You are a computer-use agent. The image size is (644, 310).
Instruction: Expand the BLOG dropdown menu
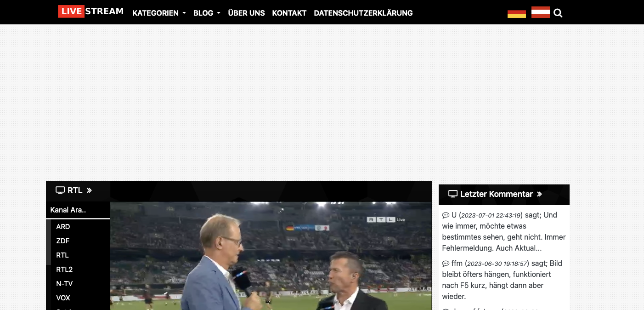[x=207, y=13]
